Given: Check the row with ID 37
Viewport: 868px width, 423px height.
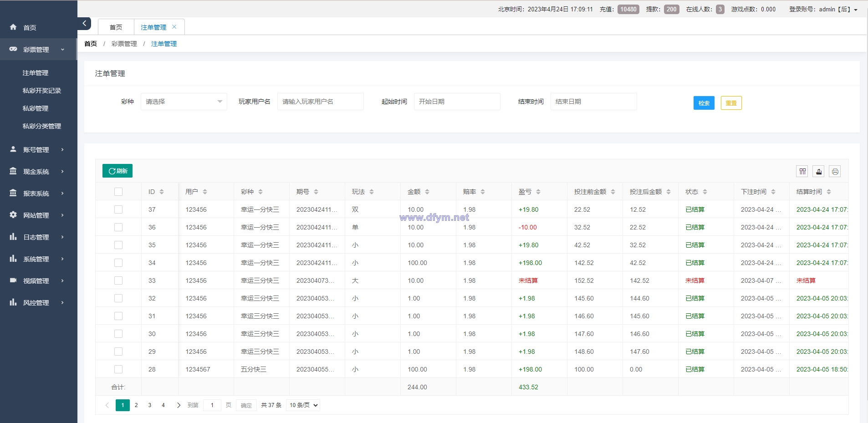Looking at the screenshot, I should [118, 209].
